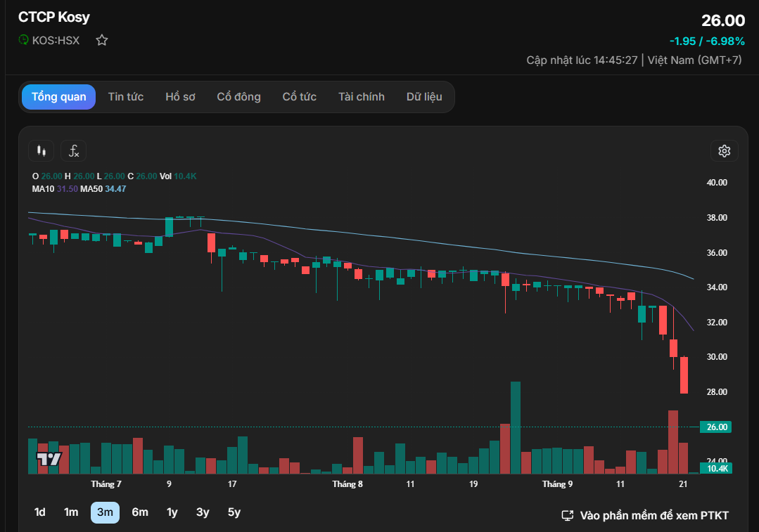Viewport: 759px width, 532px height.
Task: Go to the Cổ đông tab
Action: pyautogui.click(x=238, y=97)
